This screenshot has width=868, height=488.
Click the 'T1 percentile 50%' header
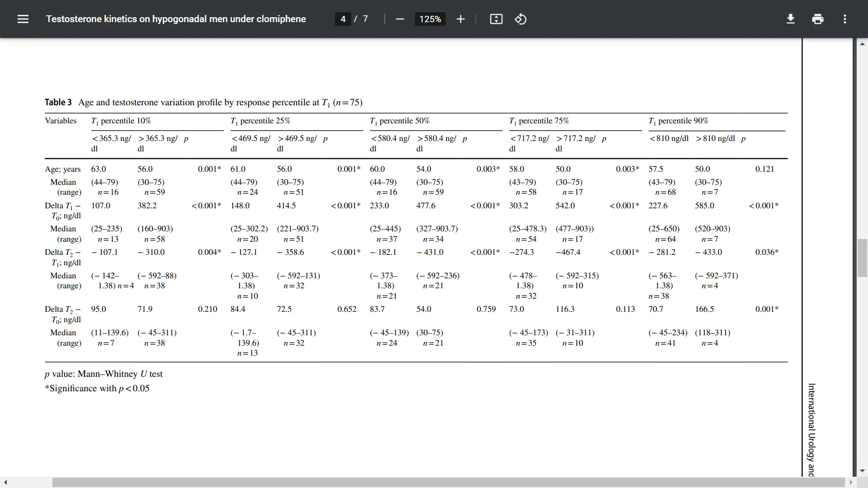[400, 121]
